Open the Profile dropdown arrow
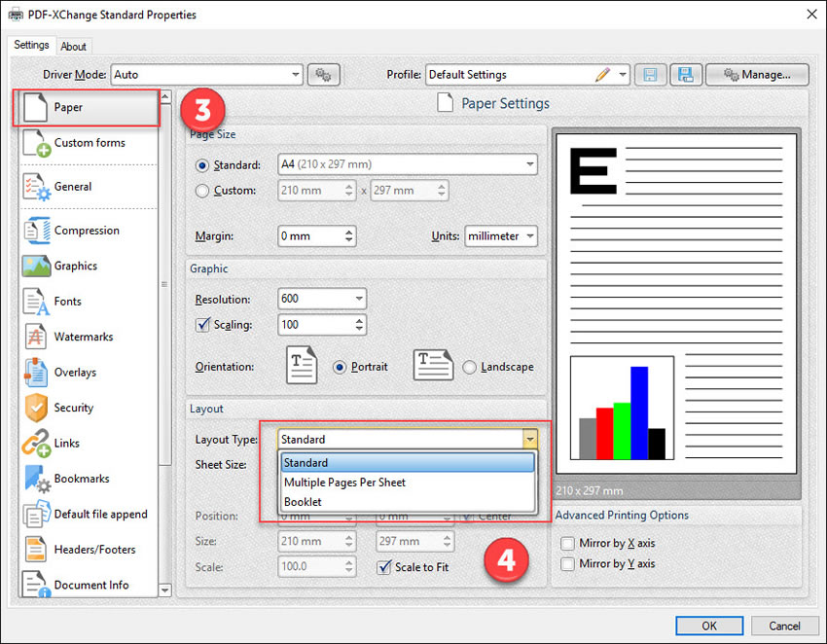This screenshot has height=644, width=827. [x=623, y=74]
